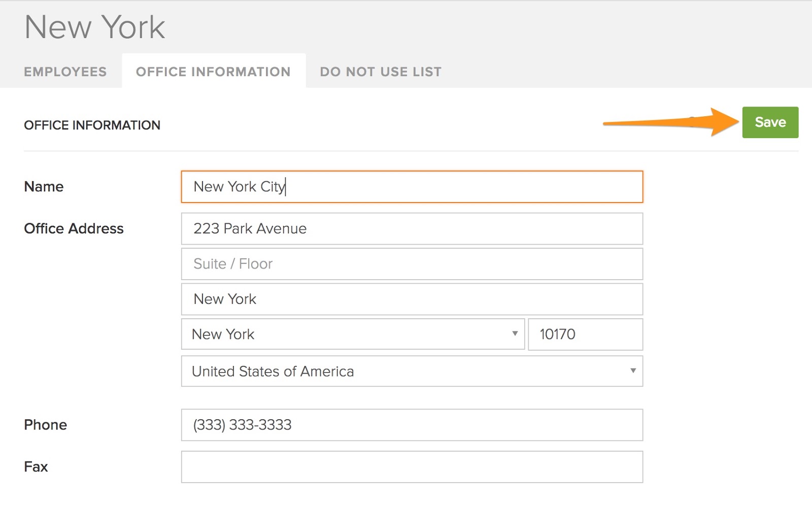The image size is (812, 505).
Task: Click the Fax label text
Action: (x=36, y=467)
